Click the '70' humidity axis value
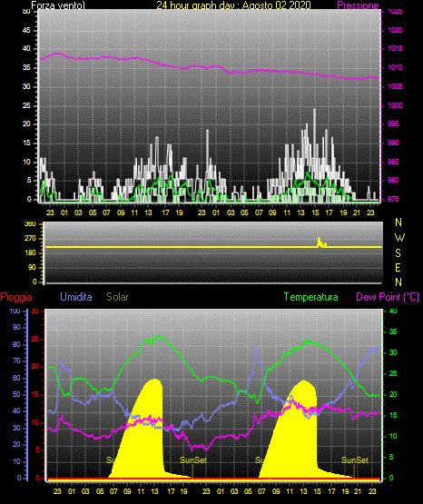 16,361
